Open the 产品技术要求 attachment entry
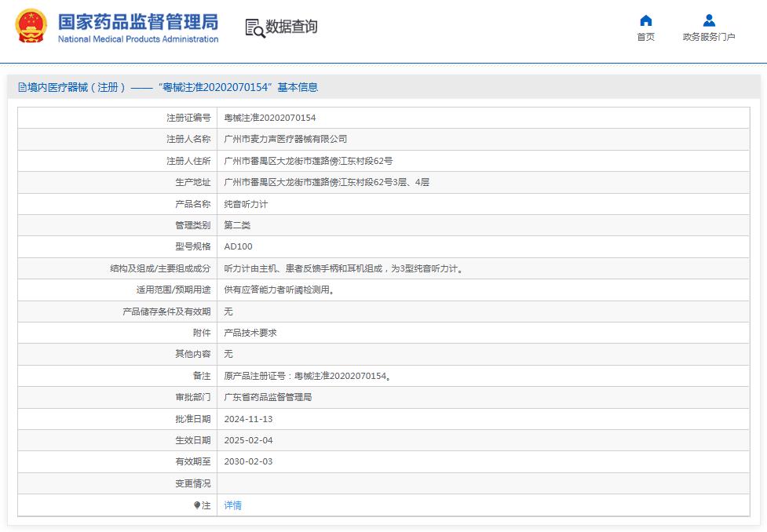The image size is (767, 532). tap(249, 332)
